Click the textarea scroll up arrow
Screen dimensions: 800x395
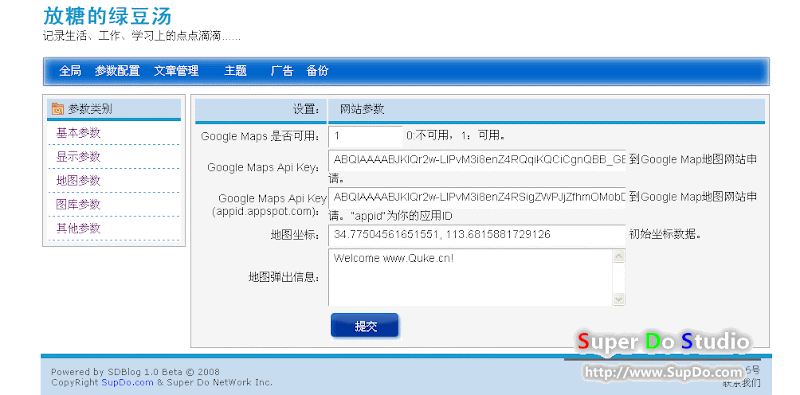point(619,256)
